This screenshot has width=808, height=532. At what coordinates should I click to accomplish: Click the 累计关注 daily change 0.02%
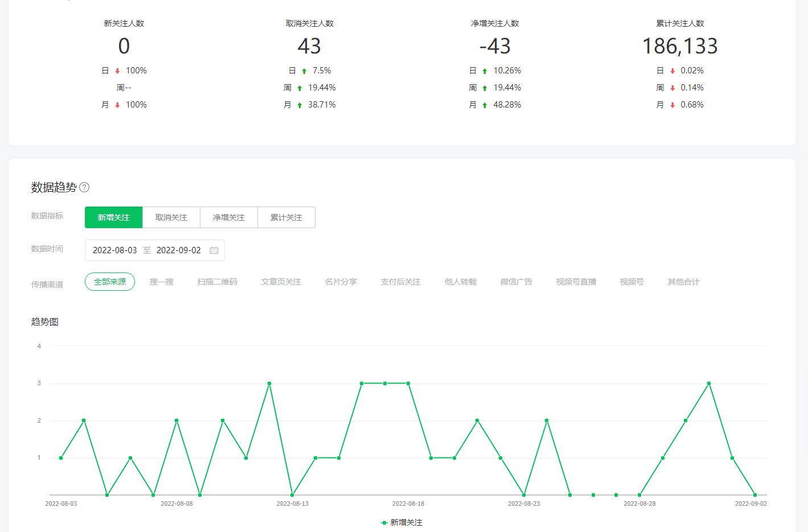(x=692, y=71)
